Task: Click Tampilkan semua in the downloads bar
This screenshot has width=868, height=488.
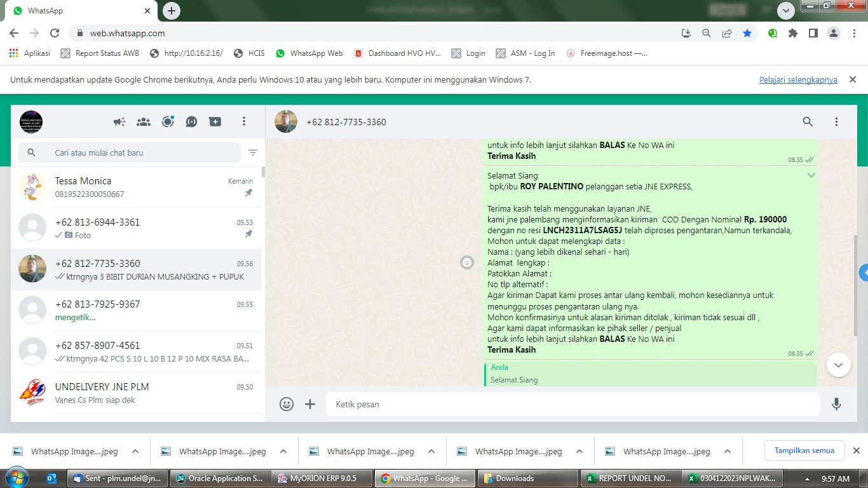Action: pos(804,451)
